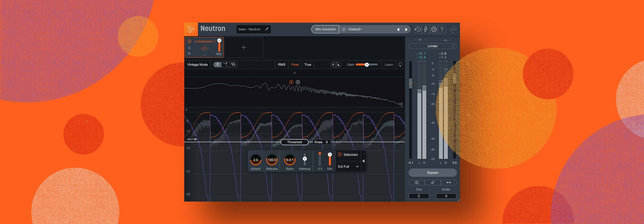The width and height of the screenshot is (644, 224).
Task: Click the Ratio knob showing 9.4:1
Action: pos(290,160)
